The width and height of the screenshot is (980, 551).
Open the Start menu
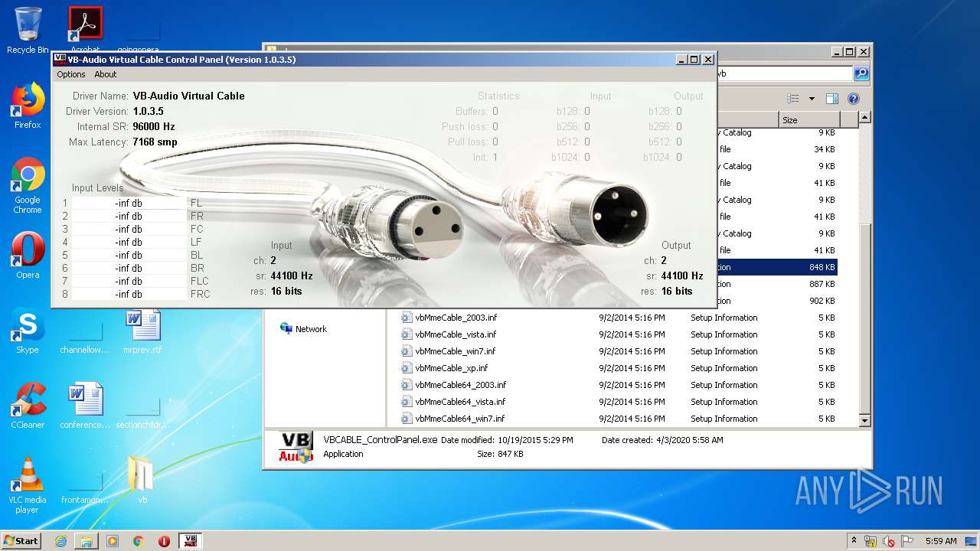pos(21,540)
